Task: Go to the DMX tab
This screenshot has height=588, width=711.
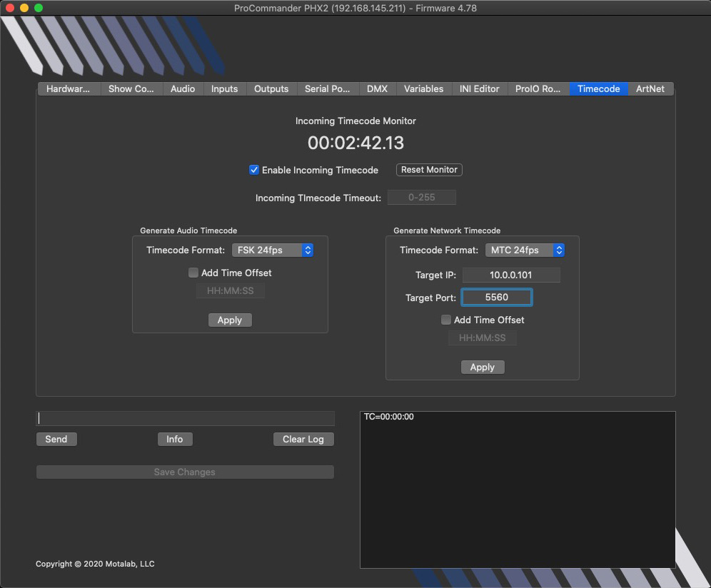Action: coord(377,89)
